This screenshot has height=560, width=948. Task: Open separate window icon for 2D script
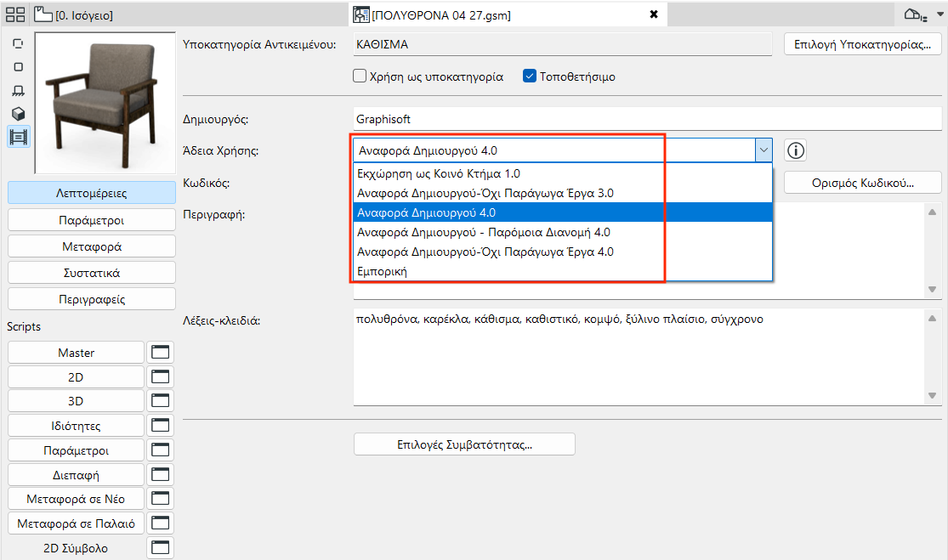160,377
